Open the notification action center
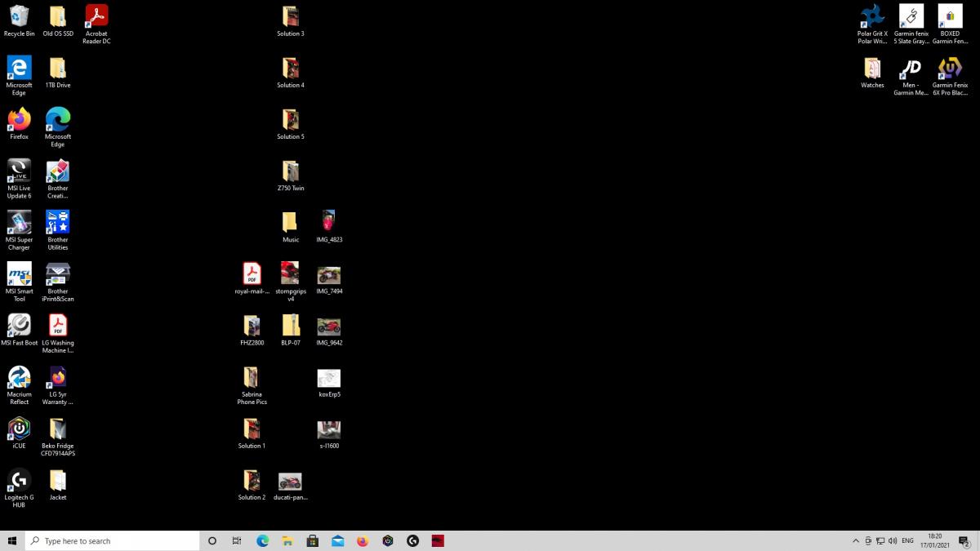This screenshot has height=551, width=980. point(964,540)
